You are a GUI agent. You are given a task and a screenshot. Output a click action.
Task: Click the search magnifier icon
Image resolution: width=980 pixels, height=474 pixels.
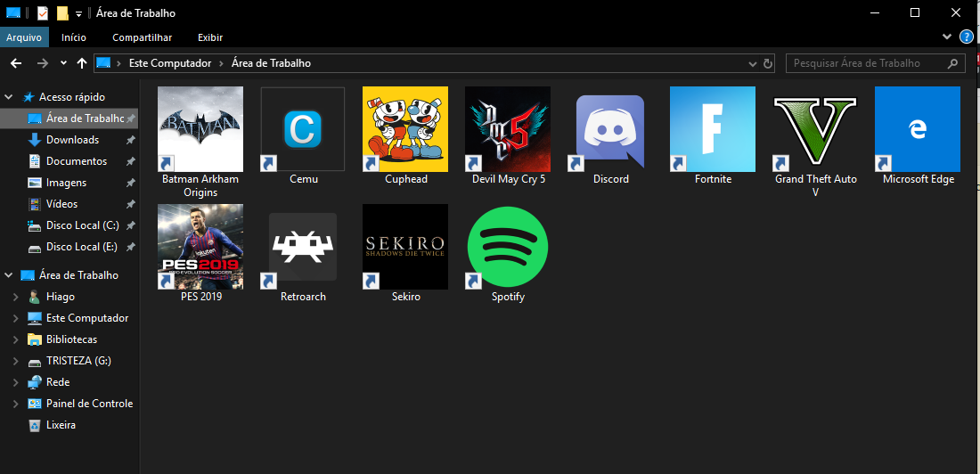click(952, 63)
